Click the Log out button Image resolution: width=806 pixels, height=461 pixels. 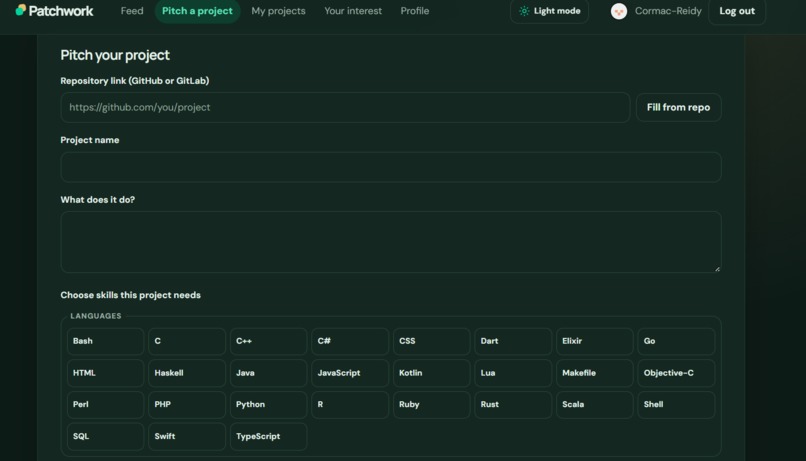[x=737, y=11]
